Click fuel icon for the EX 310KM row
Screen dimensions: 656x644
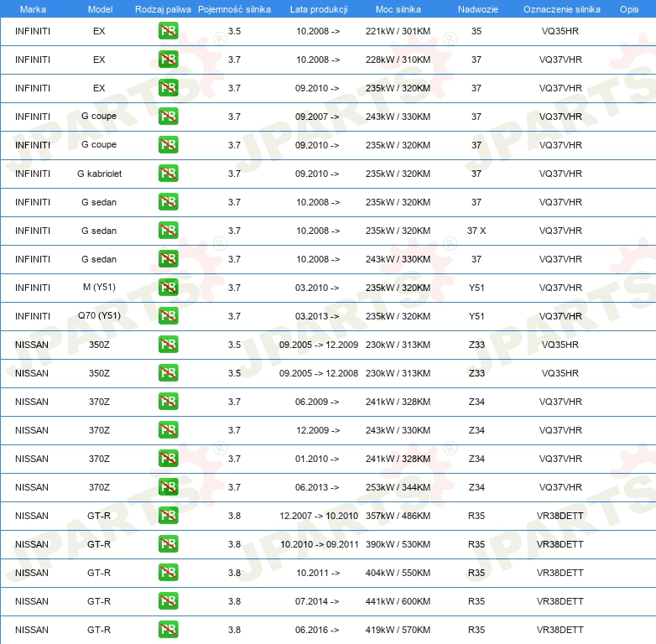pos(168,60)
